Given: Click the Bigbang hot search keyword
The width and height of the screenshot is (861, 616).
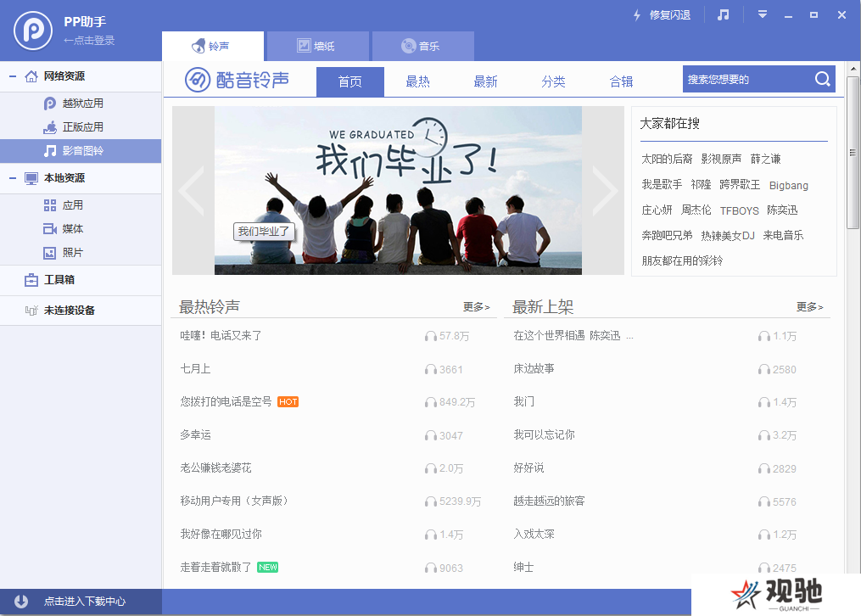Looking at the screenshot, I should 789,186.
